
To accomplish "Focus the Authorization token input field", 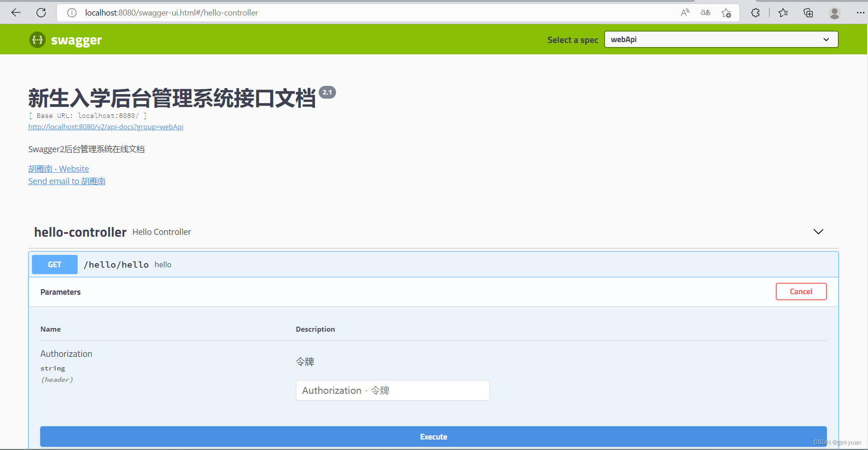I will 393,391.
